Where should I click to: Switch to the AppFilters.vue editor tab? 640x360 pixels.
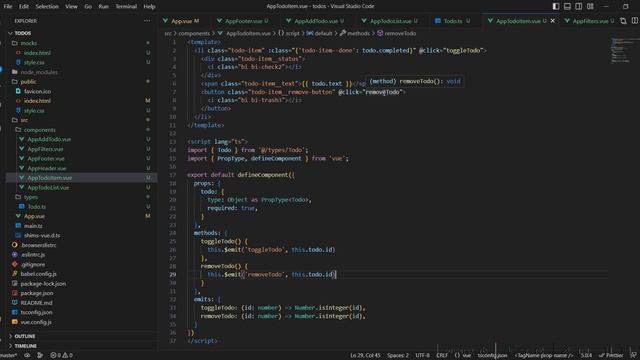pyautogui.click(x=590, y=21)
